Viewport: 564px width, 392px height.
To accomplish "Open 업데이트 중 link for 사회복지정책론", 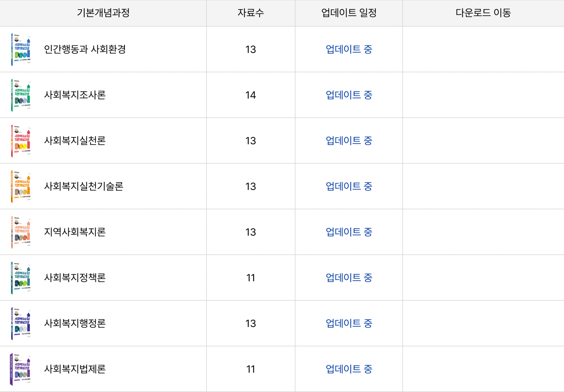I will (x=349, y=278).
